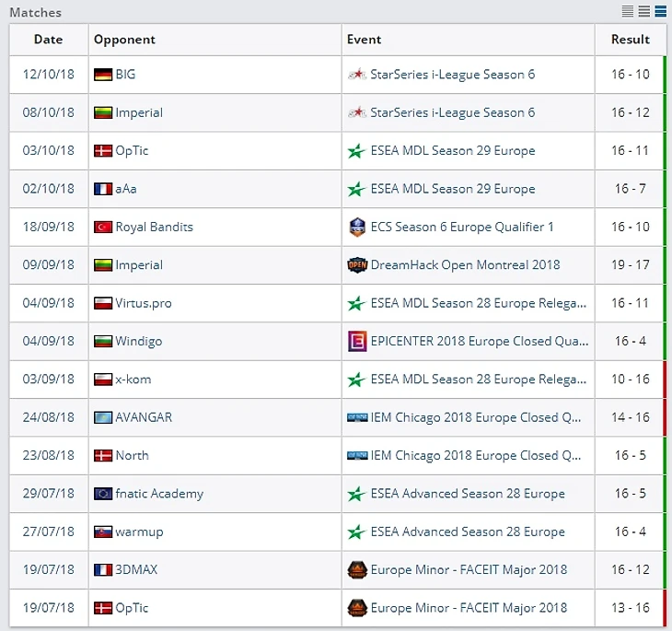Screen dimensions: 672x631
Task: Switch to the medium row density view
Action: [x=644, y=11]
